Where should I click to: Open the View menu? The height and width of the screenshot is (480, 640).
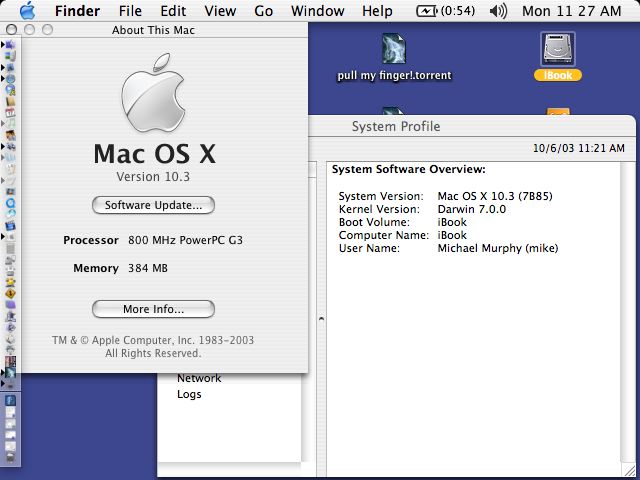coord(220,11)
